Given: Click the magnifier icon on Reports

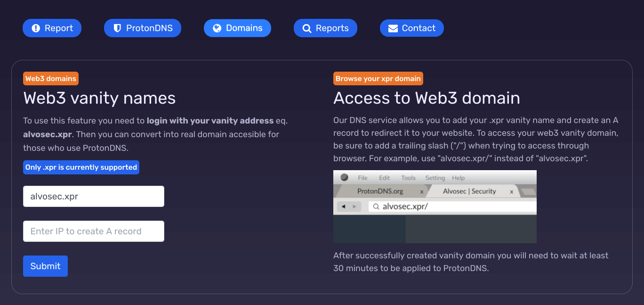Looking at the screenshot, I should (307, 28).
